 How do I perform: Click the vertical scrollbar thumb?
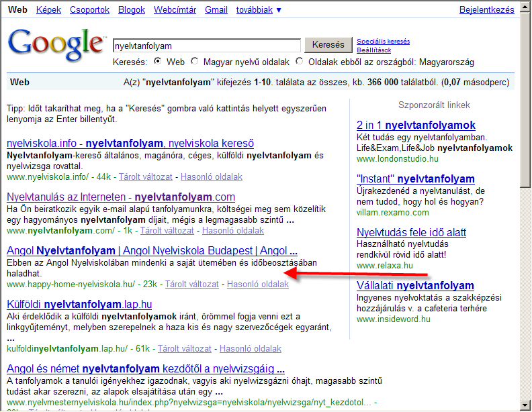[525, 99]
